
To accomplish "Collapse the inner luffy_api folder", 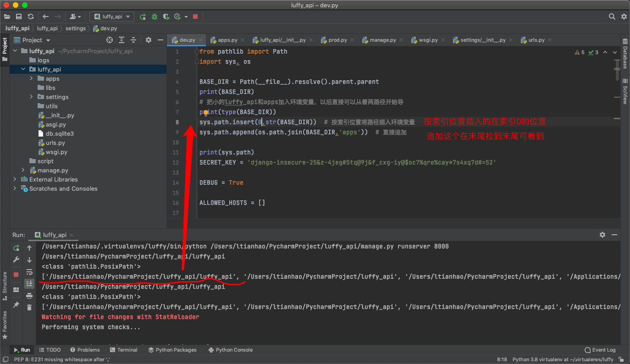I will pos(23,69).
